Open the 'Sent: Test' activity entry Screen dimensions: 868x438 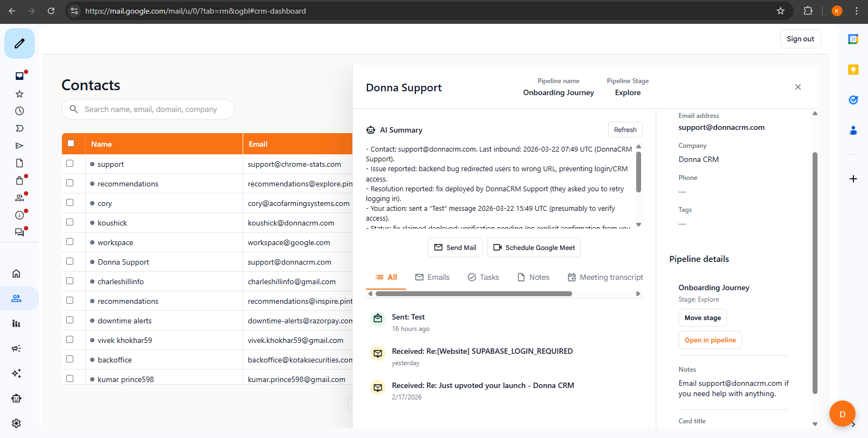408,317
